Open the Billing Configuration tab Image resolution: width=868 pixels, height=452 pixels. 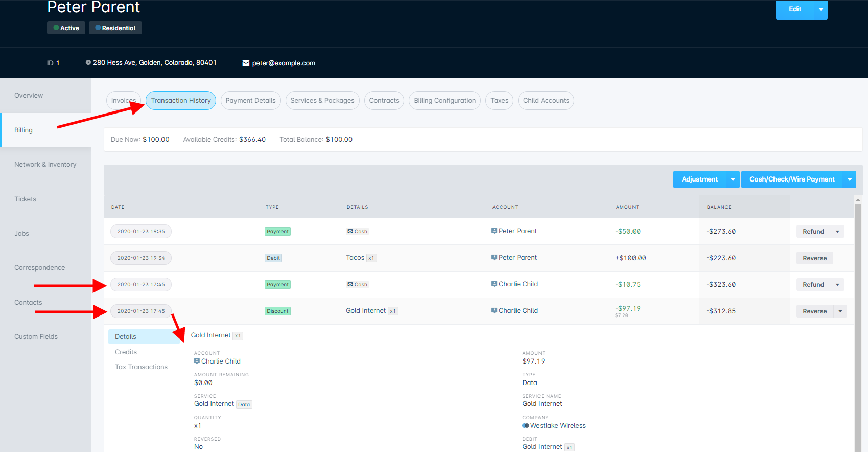(x=444, y=101)
